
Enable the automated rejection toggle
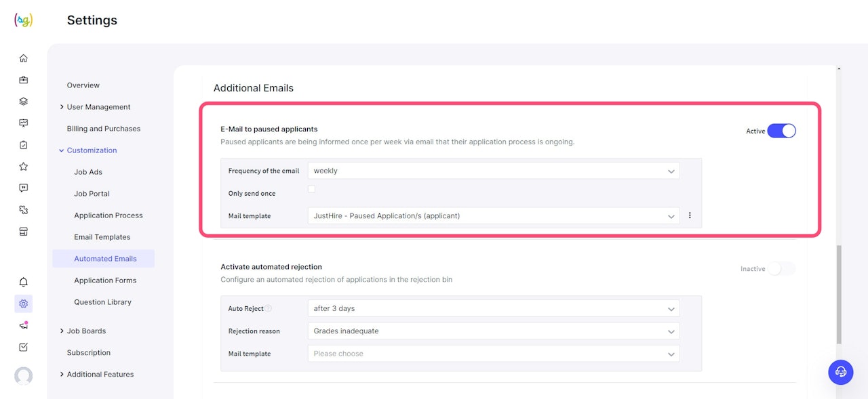pyautogui.click(x=781, y=269)
